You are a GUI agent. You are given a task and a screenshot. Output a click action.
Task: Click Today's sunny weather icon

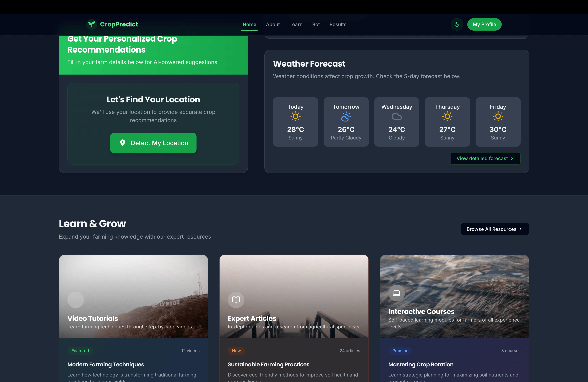click(295, 116)
